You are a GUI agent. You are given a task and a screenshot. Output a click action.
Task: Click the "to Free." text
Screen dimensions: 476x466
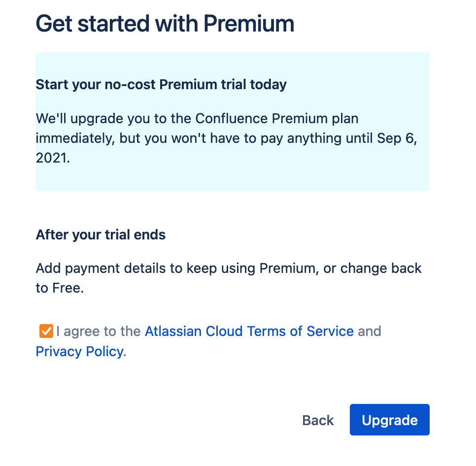(x=60, y=288)
